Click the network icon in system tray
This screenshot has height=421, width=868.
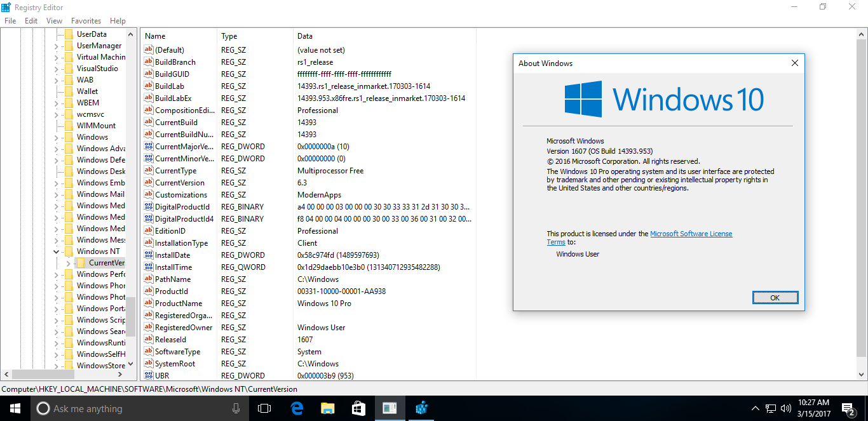click(770, 408)
